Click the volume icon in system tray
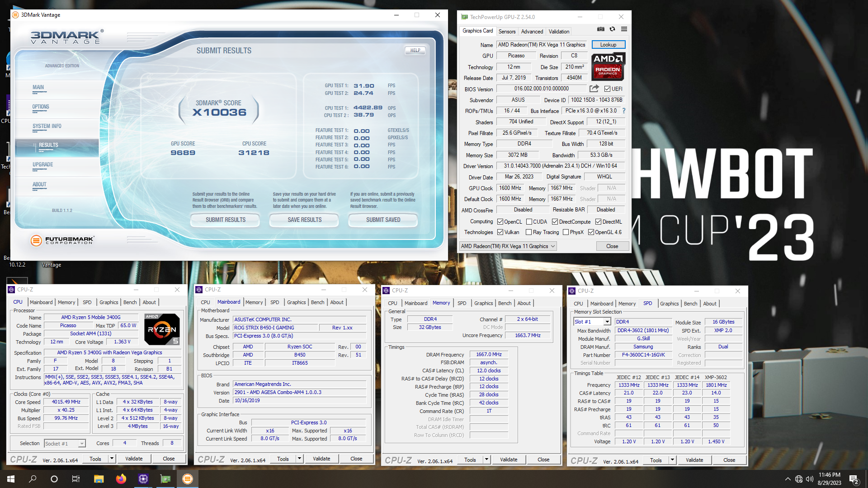The width and height of the screenshot is (868, 488). point(809,479)
